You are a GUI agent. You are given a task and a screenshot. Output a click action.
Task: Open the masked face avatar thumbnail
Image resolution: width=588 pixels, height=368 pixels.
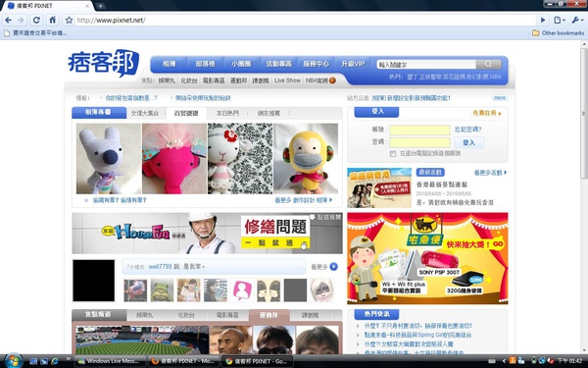(321, 289)
